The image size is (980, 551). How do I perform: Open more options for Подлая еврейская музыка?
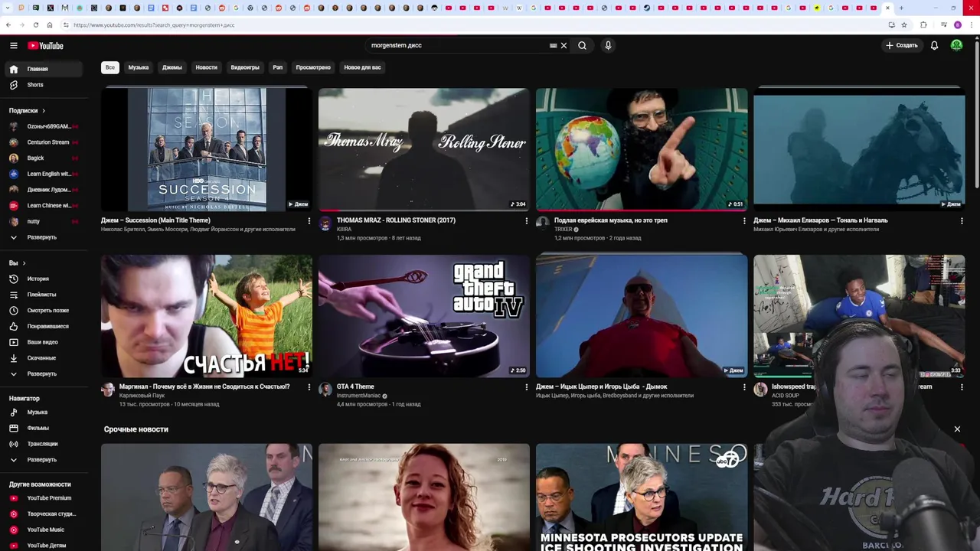pos(743,221)
